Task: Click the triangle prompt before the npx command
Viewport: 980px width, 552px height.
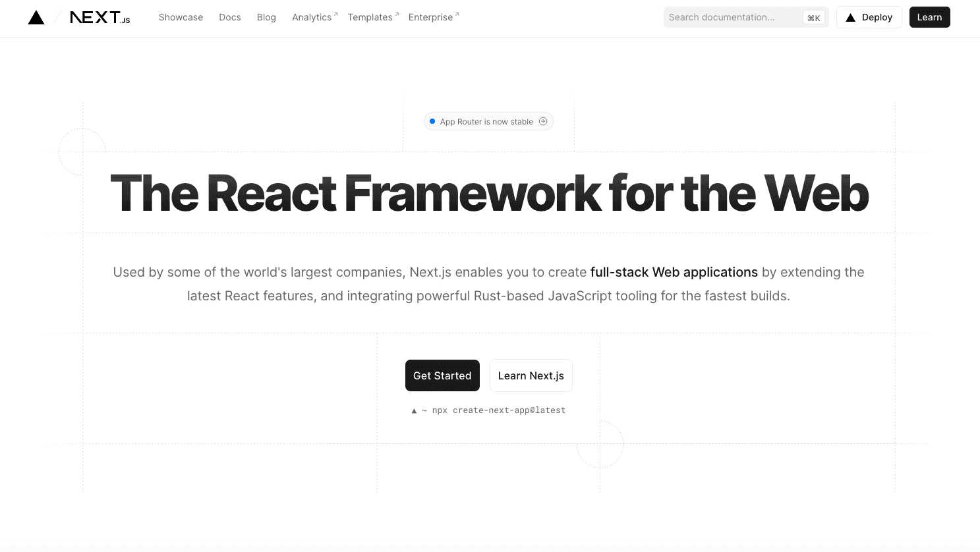Action: (x=414, y=410)
